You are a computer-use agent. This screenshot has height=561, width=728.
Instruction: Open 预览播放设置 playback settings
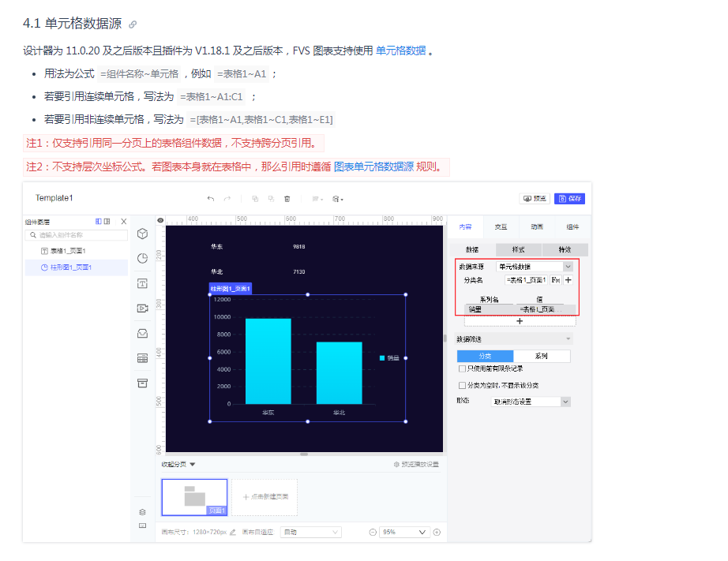(x=416, y=464)
